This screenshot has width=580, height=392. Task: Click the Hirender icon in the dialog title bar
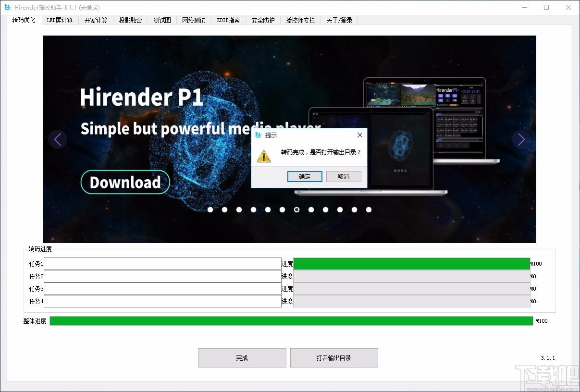point(259,135)
